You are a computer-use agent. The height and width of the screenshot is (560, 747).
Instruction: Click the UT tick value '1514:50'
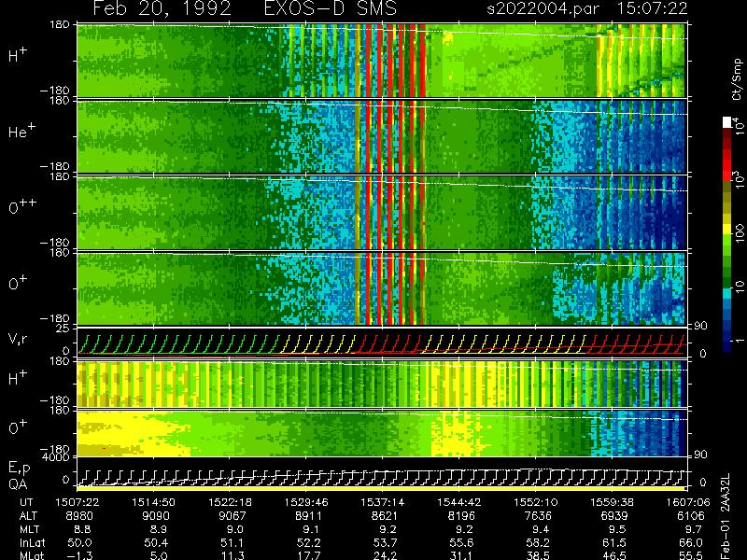(153, 502)
